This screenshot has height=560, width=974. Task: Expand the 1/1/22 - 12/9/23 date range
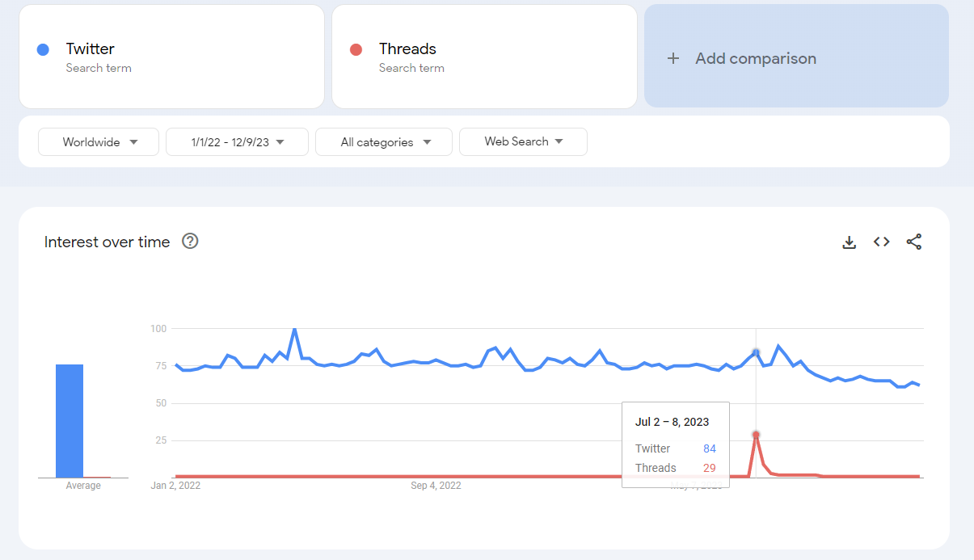pyautogui.click(x=237, y=142)
